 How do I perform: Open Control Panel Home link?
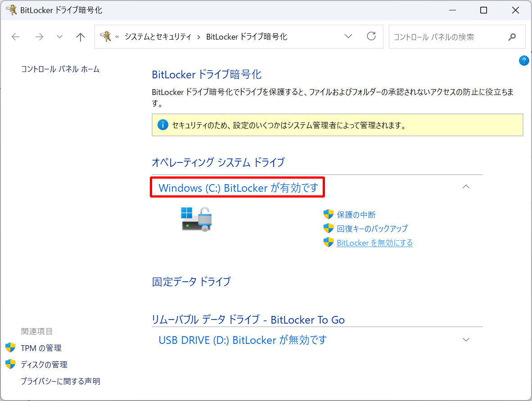tap(60, 69)
